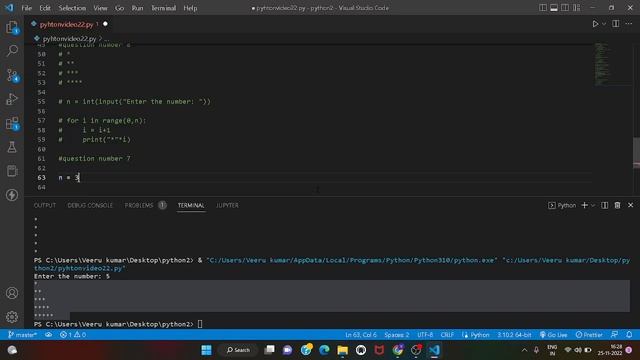This screenshot has width=640, height=360.
Task: Open the Run menu
Action: coord(138,8)
